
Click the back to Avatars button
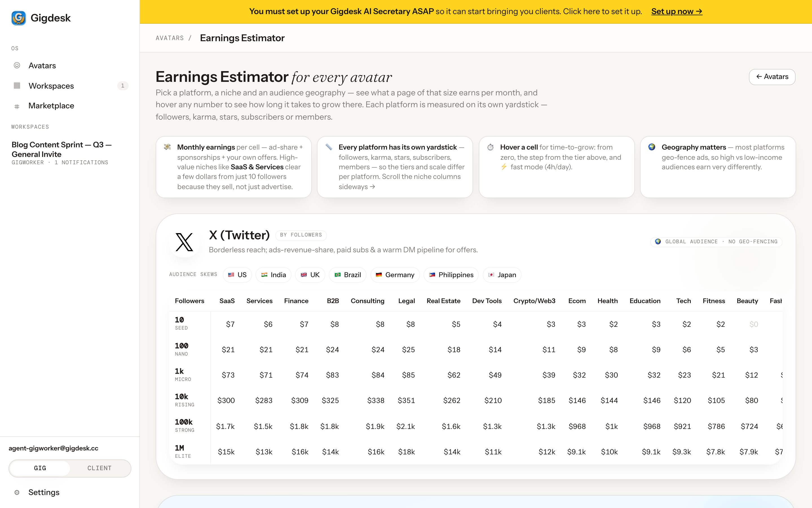click(772, 77)
